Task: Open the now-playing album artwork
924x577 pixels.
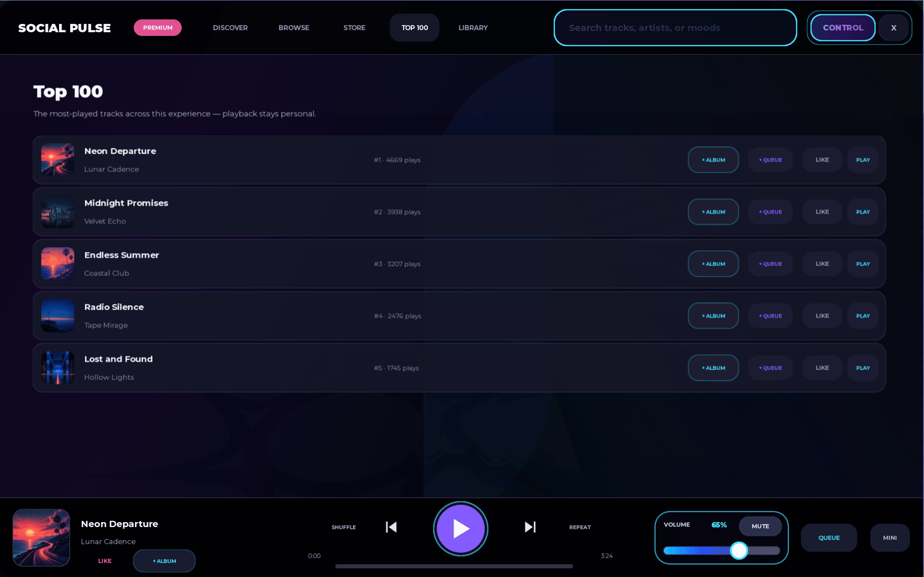Action: click(x=41, y=538)
